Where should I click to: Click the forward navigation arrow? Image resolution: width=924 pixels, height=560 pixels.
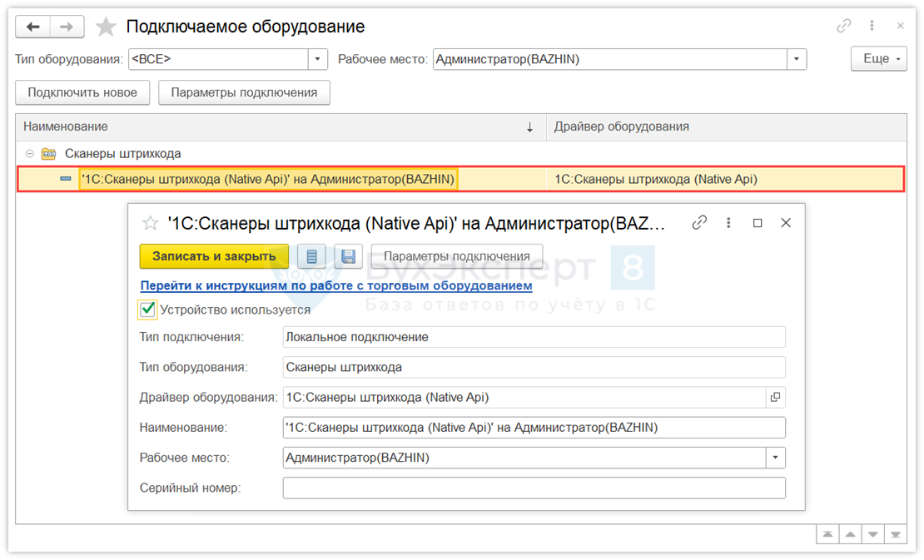point(67,27)
